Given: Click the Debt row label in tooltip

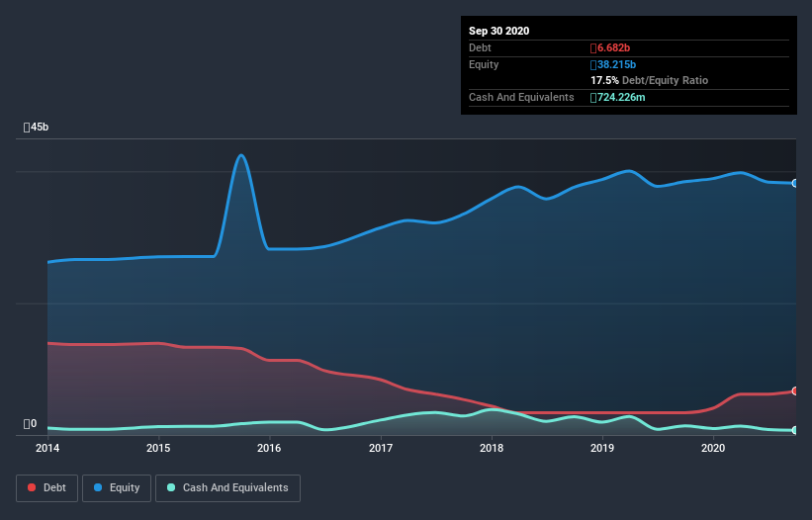Looking at the screenshot, I should click(480, 48).
